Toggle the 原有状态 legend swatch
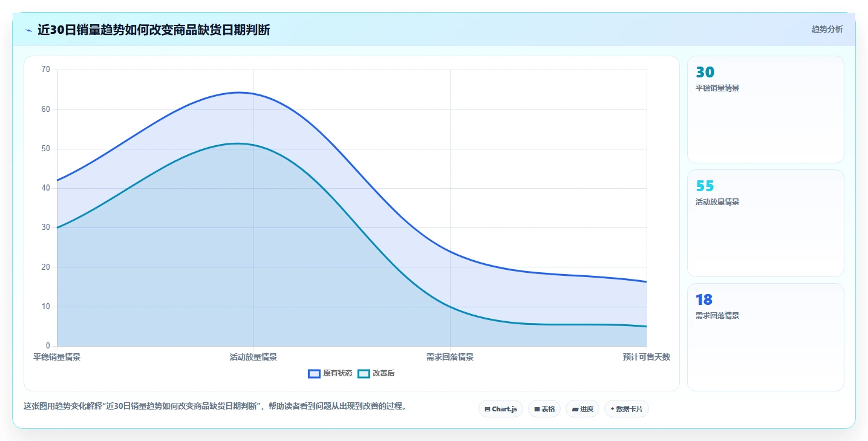868x441 pixels. (314, 374)
